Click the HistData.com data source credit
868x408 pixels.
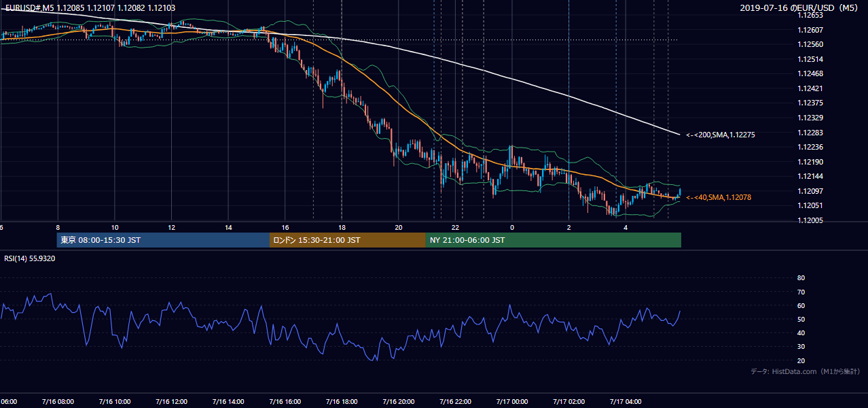pos(806,371)
